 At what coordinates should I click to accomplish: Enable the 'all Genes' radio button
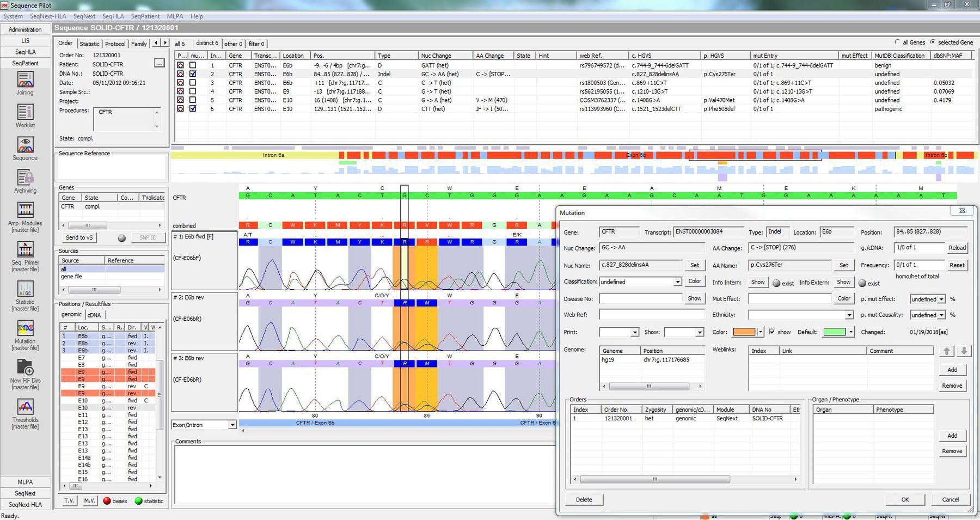pos(897,42)
